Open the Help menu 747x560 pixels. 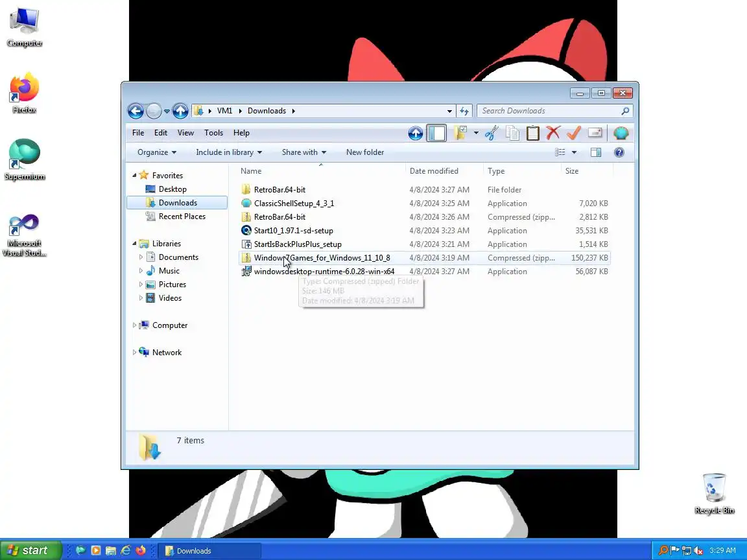tap(241, 133)
